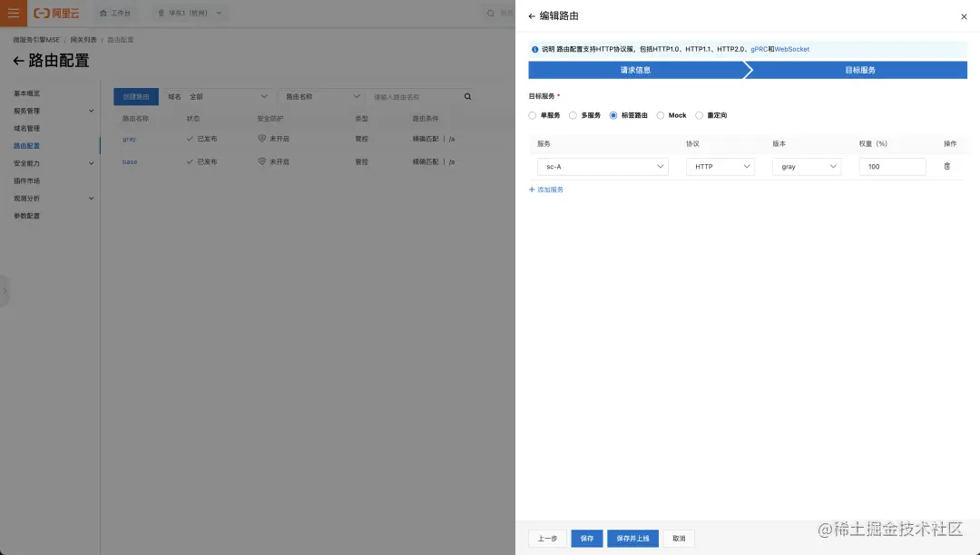
Task: Open 参数配置 in the sidebar
Action: click(27, 216)
